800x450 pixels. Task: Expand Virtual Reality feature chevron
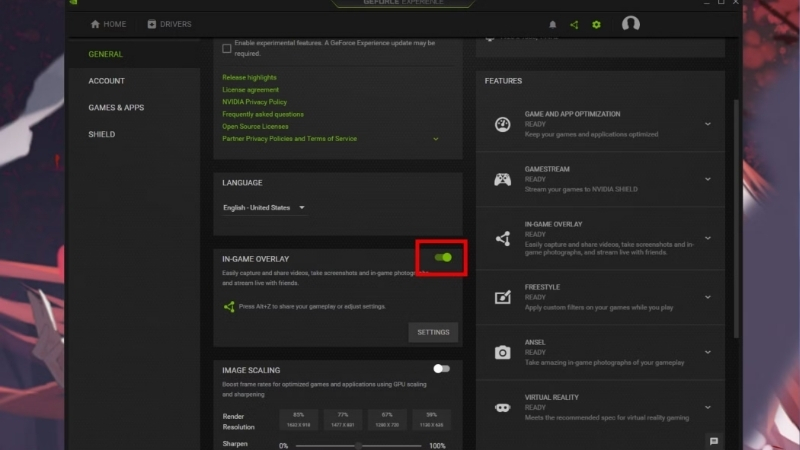coord(708,407)
